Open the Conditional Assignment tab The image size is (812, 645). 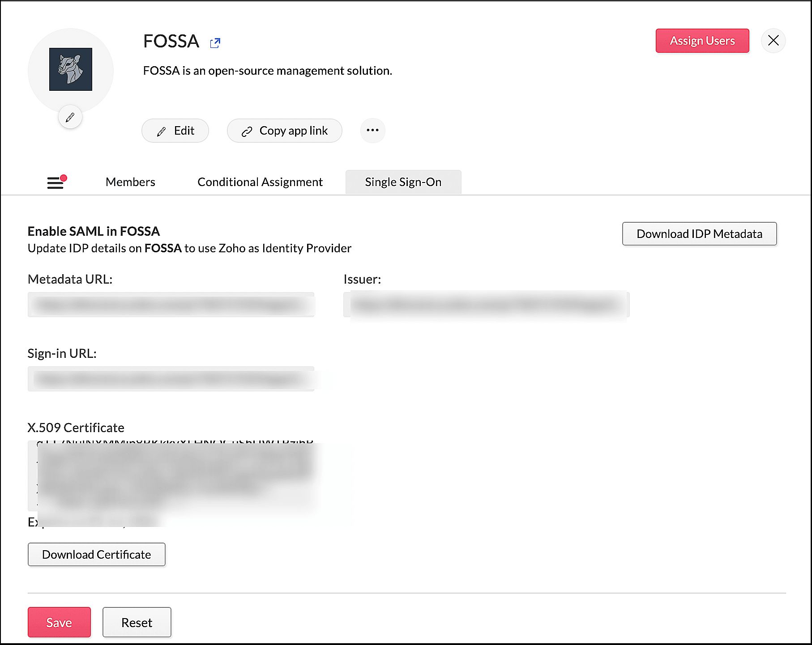point(260,182)
